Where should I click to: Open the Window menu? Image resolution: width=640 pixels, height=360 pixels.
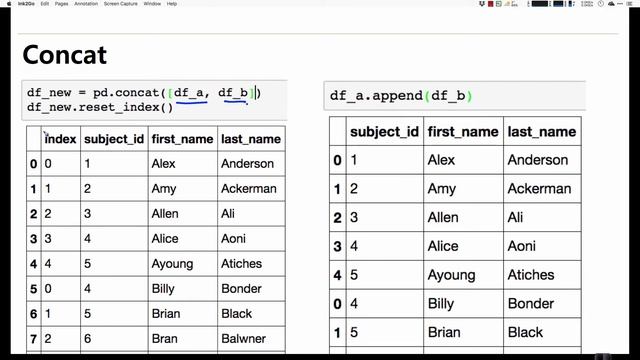pos(152,4)
